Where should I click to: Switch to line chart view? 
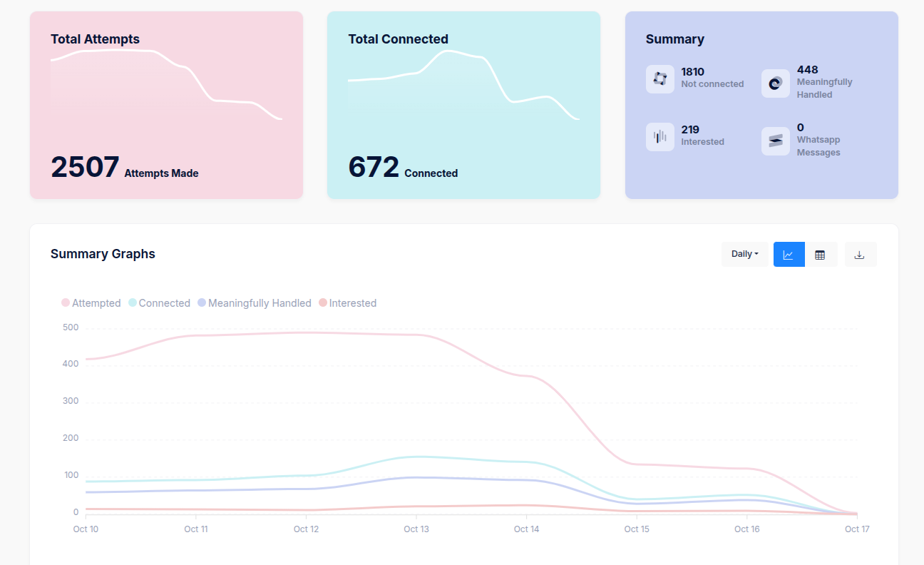[x=789, y=255]
